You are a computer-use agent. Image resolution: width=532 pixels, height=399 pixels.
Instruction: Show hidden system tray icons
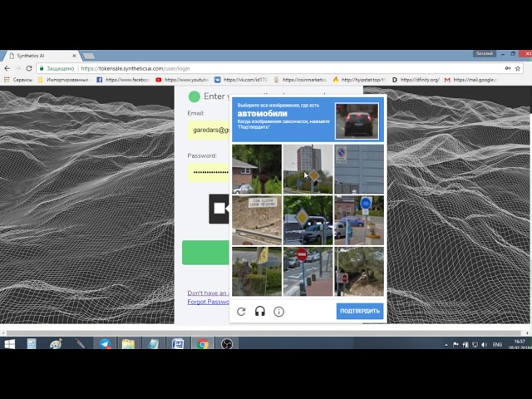446,345
